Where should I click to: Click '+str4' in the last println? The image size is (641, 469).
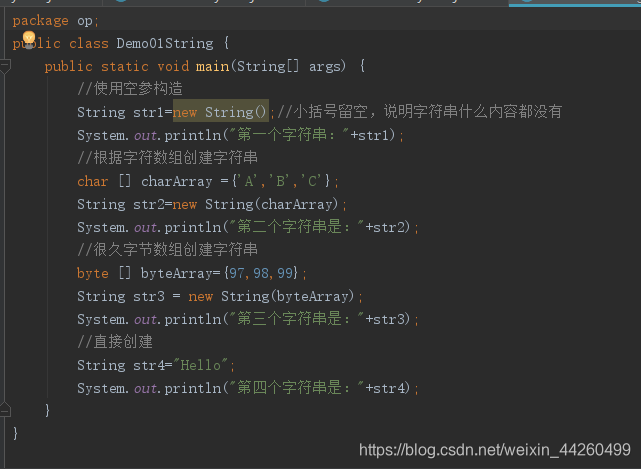(387, 388)
